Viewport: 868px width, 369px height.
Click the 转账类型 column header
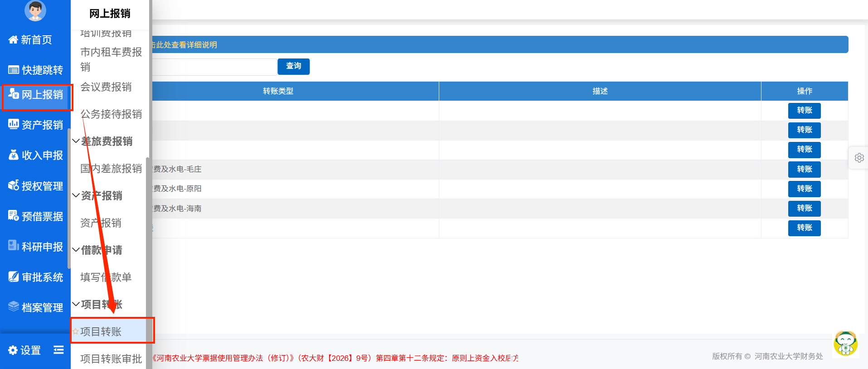pyautogui.click(x=278, y=91)
